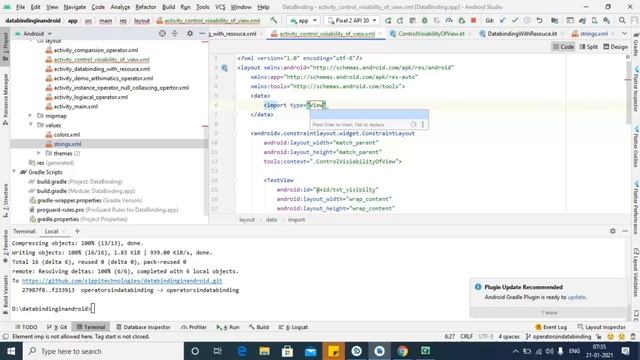
Task: Open the Tools menu
Action: coord(202,7)
